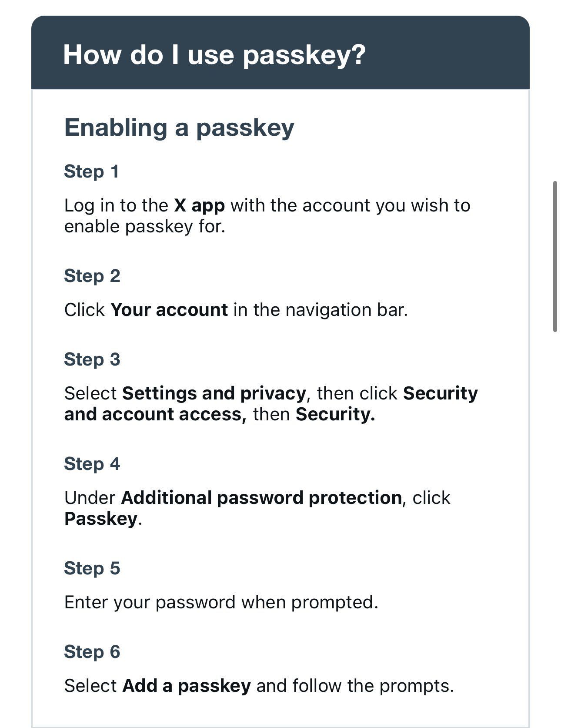
Task: Click the 'Step 5' heading
Action: 92,568
